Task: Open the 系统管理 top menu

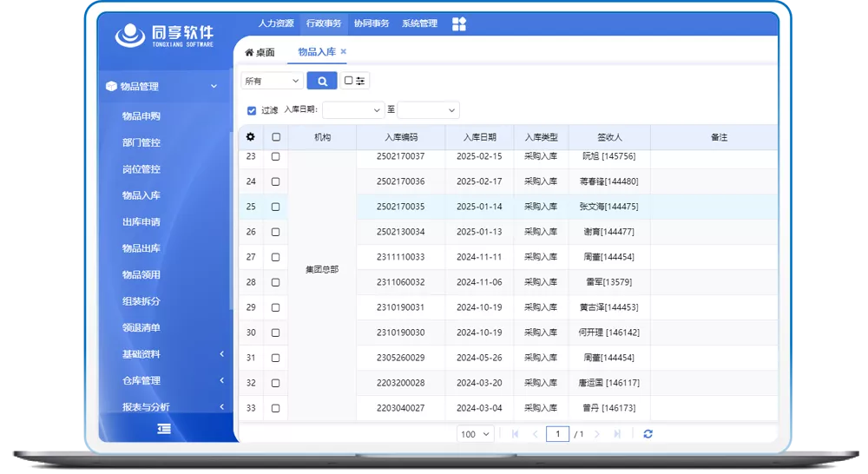Action: pyautogui.click(x=419, y=23)
